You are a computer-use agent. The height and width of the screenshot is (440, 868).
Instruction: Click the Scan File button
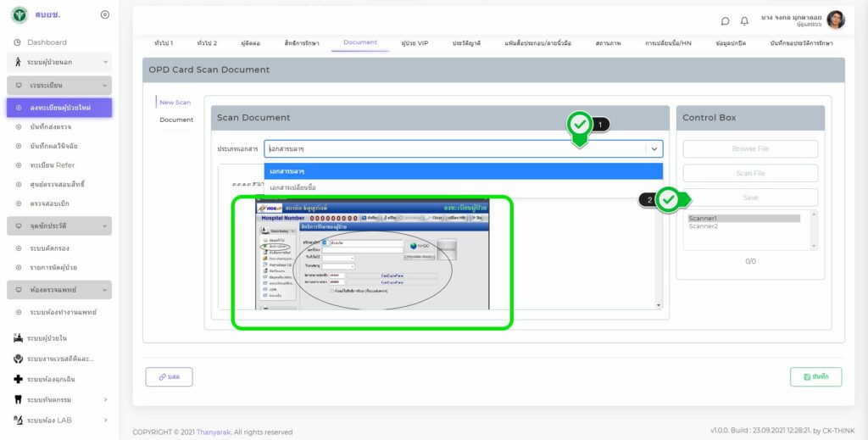(x=750, y=173)
